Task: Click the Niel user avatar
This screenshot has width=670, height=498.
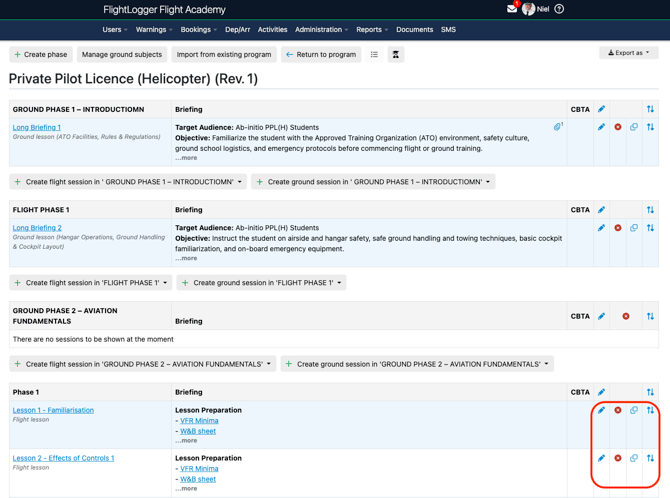Action: (x=528, y=9)
